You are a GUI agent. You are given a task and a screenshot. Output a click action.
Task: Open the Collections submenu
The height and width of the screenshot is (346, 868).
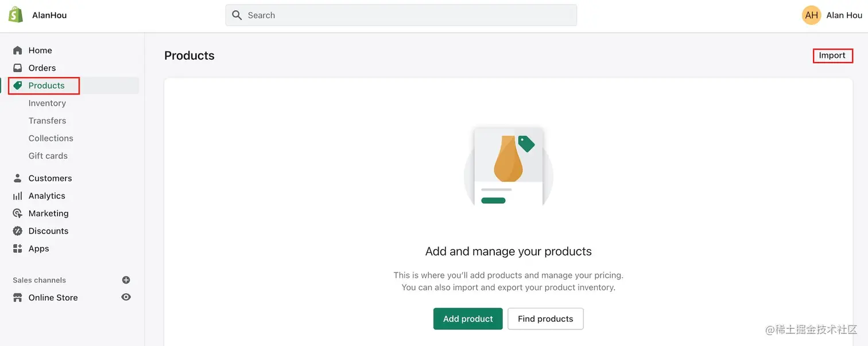point(51,138)
